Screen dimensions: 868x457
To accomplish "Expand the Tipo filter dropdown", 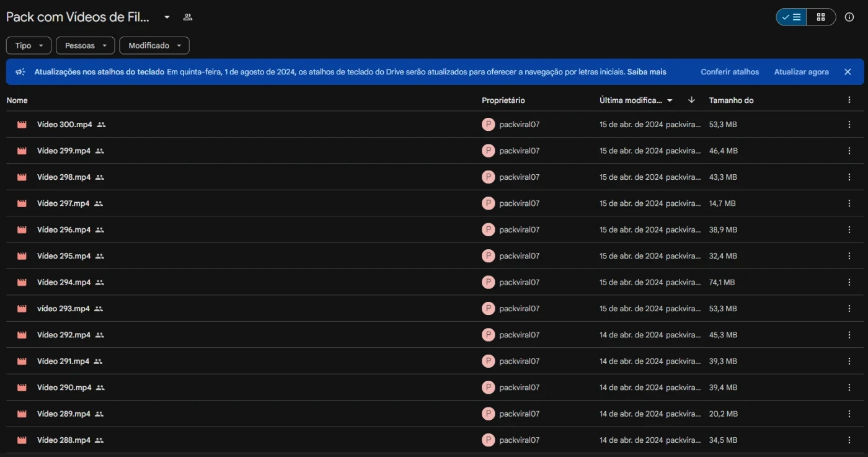I will click(29, 46).
